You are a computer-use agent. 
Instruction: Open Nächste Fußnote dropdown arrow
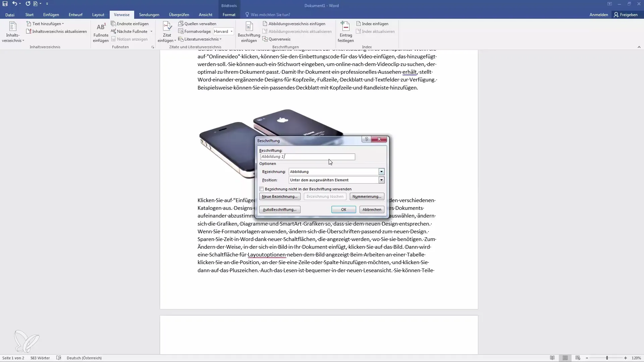[151, 32]
